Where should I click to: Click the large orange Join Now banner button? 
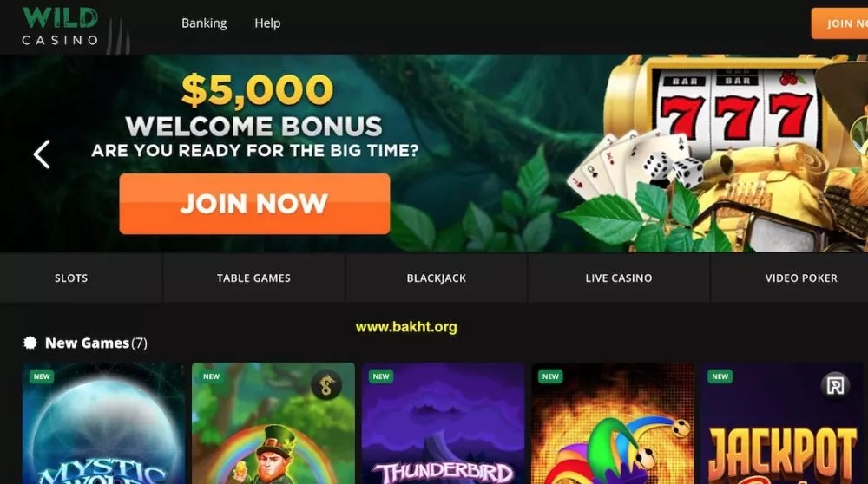click(254, 204)
